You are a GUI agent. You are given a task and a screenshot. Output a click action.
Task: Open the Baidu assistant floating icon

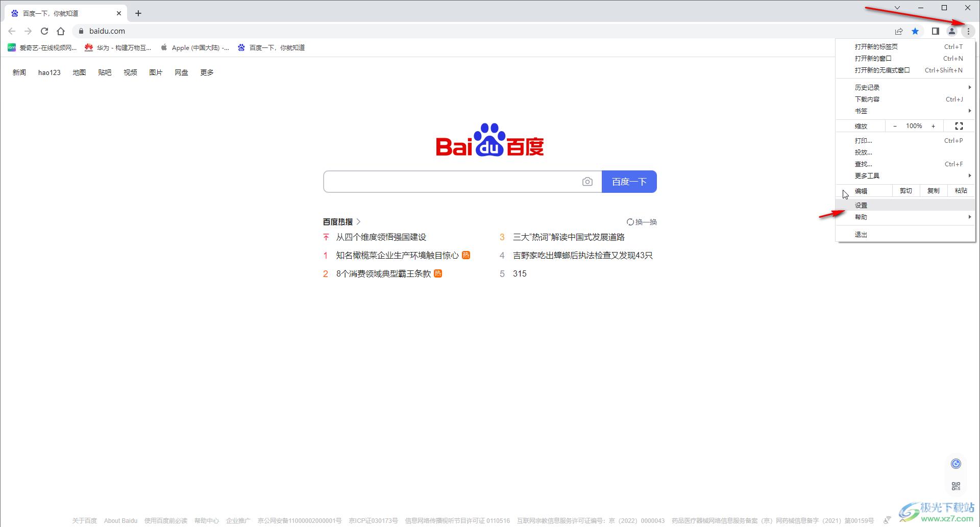click(x=956, y=464)
